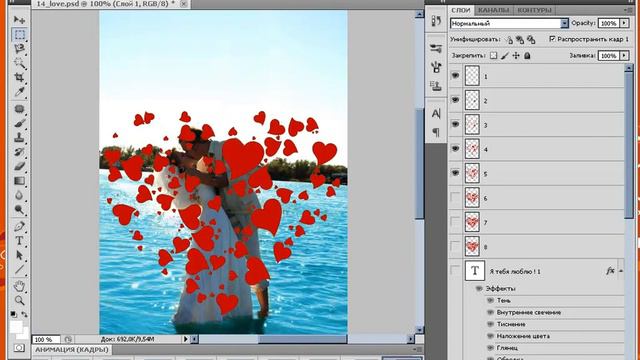
Task: Swap foreground and background colors
Action: 24,314
